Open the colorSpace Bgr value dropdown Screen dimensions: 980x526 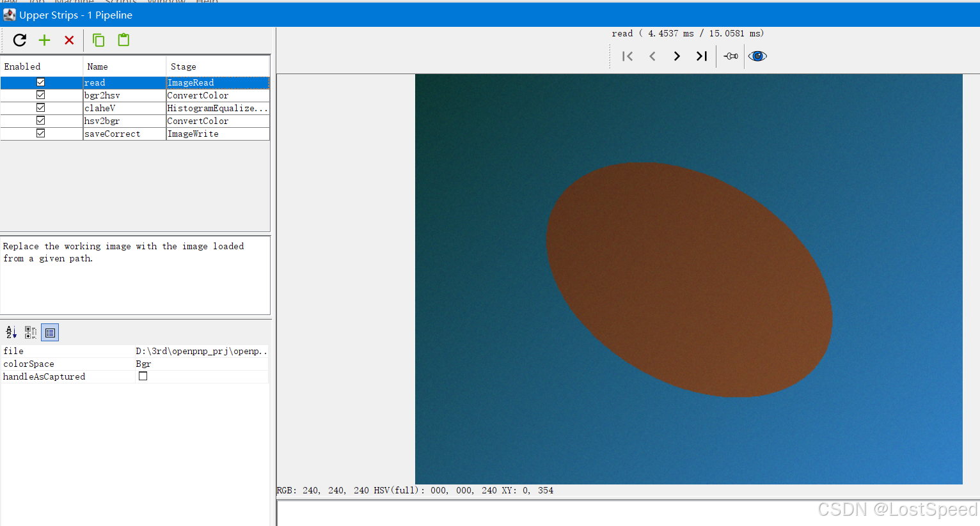click(x=202, y=364)
